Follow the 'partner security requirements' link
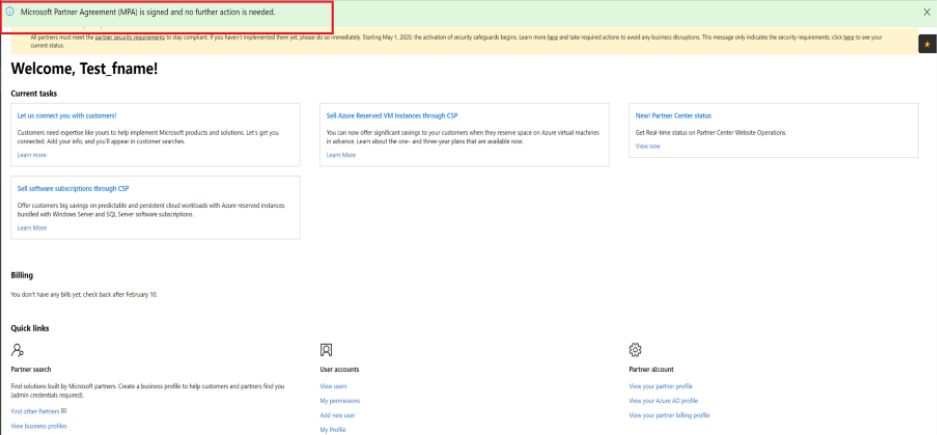937x435 pixels. [130, 37]
